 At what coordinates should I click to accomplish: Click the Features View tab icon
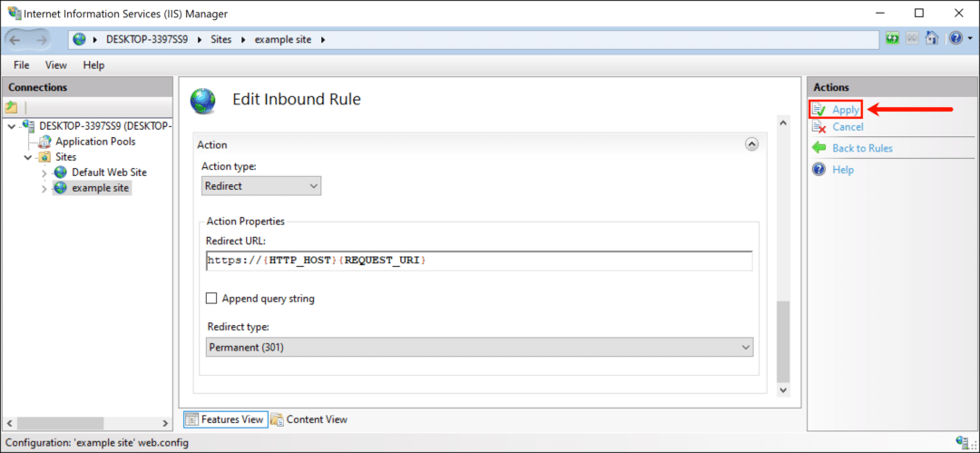click(191, 419)
